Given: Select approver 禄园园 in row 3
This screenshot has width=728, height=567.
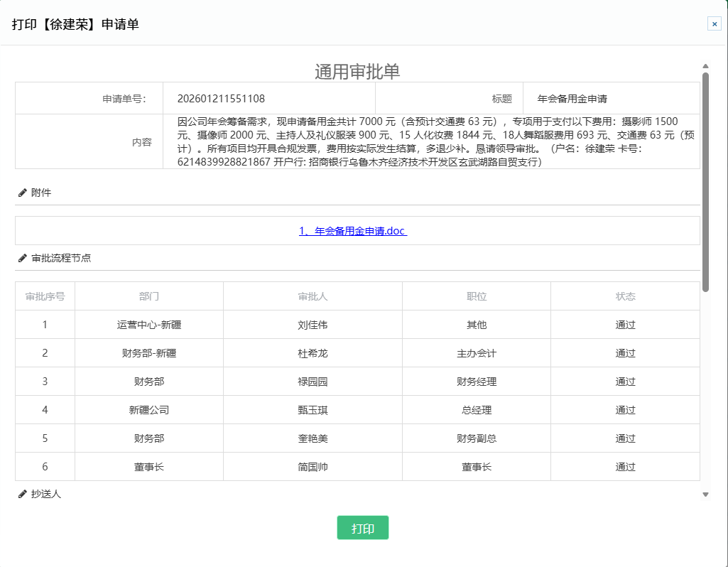Looking at the screenshot, I should point(313,382).
